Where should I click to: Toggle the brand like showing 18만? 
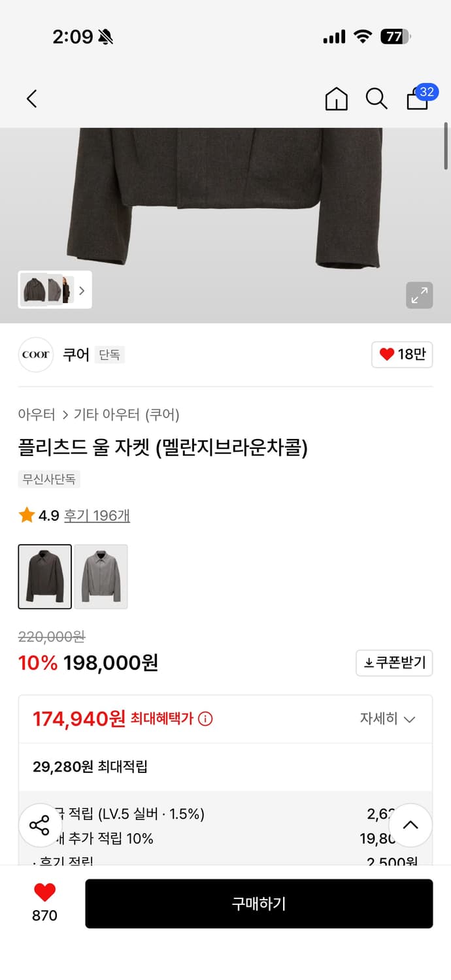pos(401,354)
